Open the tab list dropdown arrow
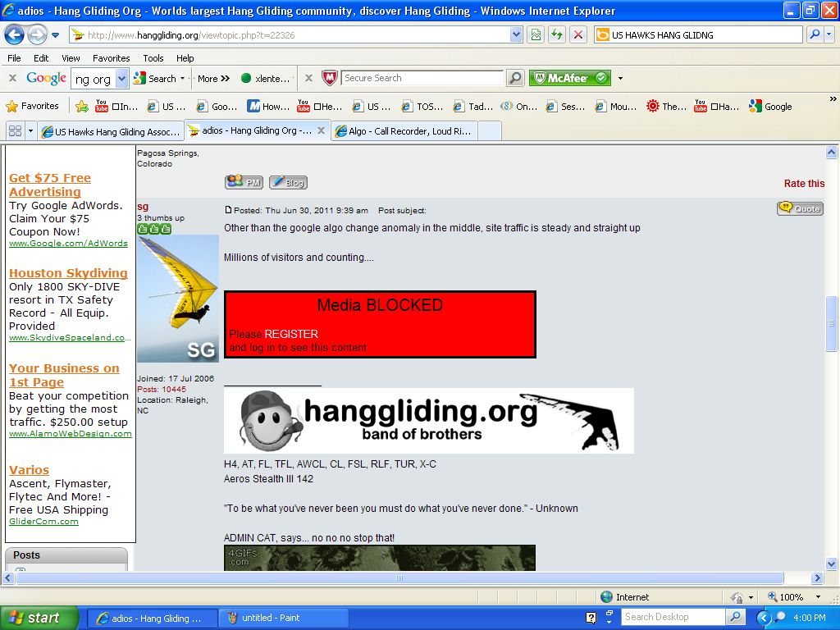The width and height of the screenshot is (840, 630). [x=30, y=130]
